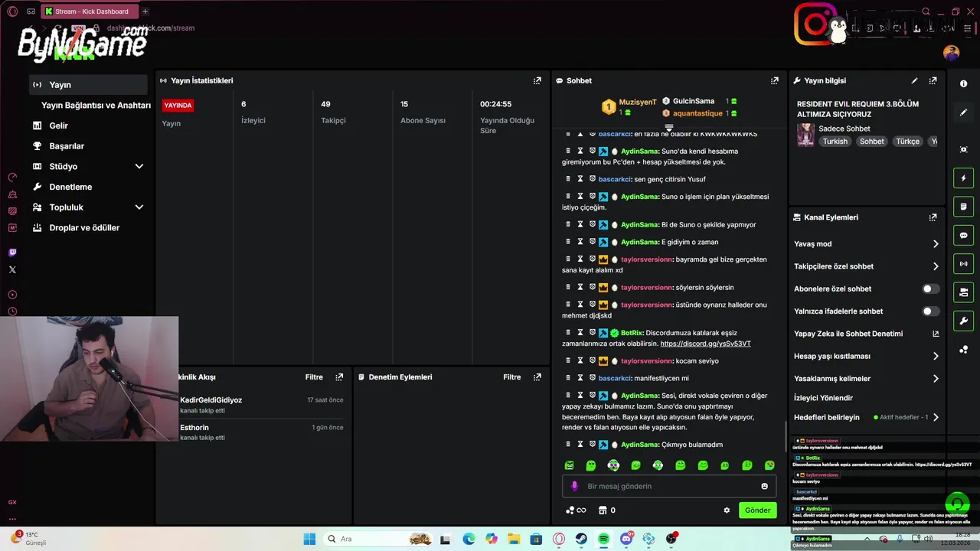The height and width of the screenshot is (551, 980).
Task: Pop out the Sohbet chat panel
Action: [x=775, y=80]
